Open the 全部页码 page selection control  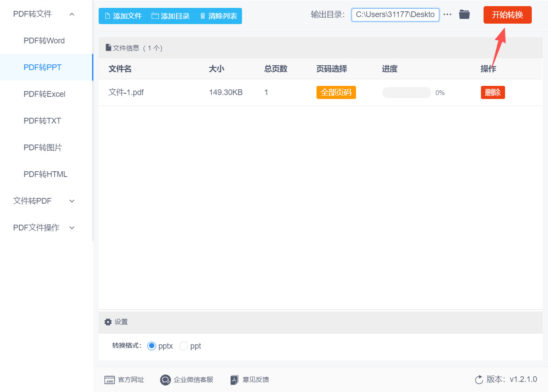[336, 92]
